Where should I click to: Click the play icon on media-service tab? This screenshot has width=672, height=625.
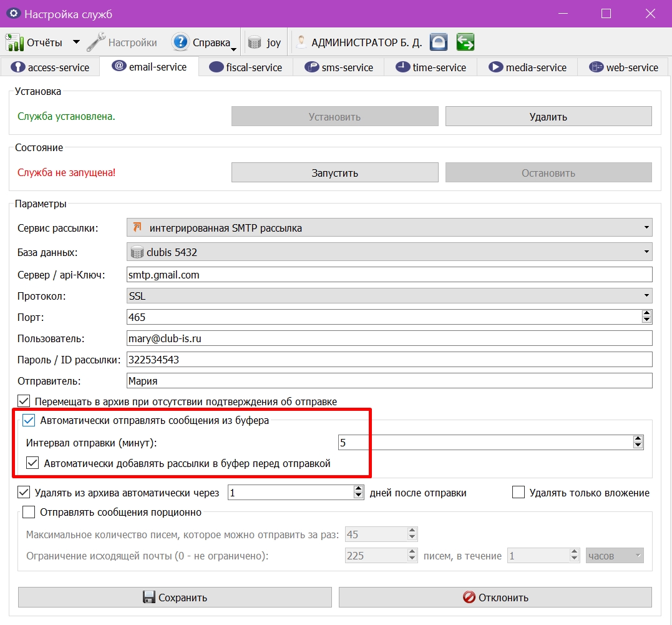(495, 67)
